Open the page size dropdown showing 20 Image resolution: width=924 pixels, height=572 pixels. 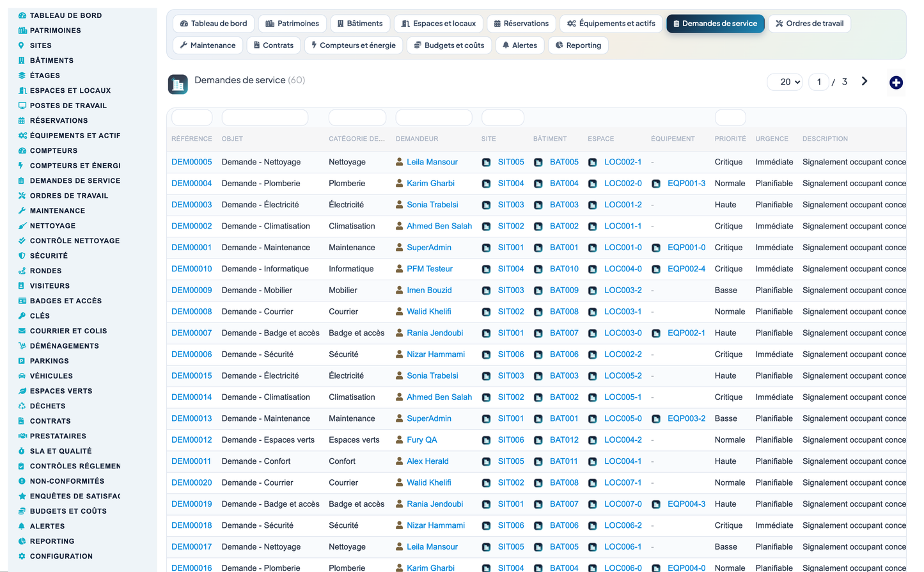tap(785, 82)
